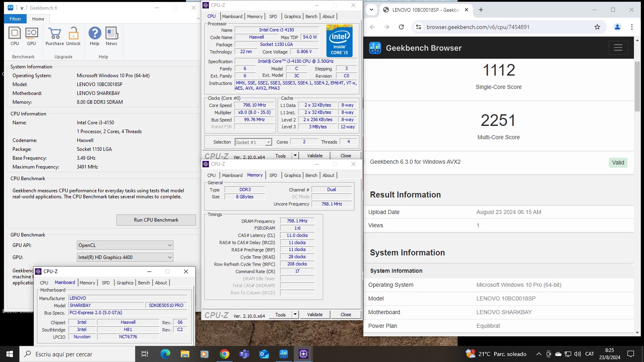Open the Fitxer menu in Geekbench
Viewport: 644px width, 362px height.
(x=15, y=19)
